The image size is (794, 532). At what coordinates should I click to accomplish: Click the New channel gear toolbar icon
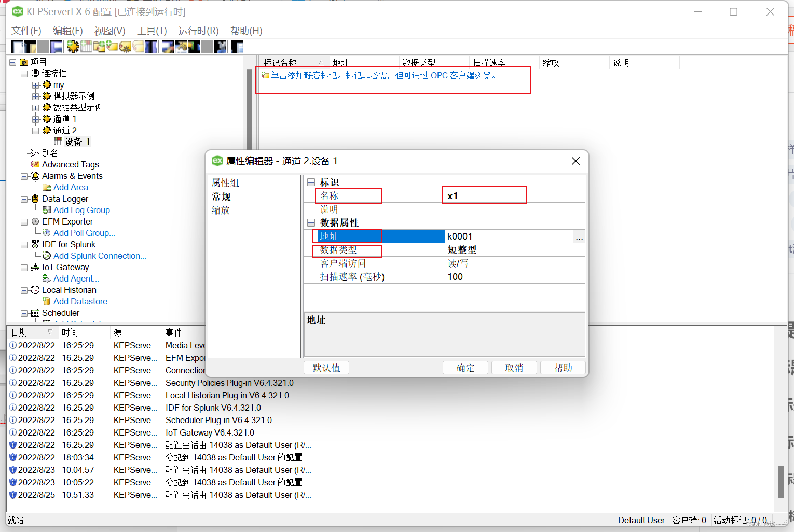(73, 47)
